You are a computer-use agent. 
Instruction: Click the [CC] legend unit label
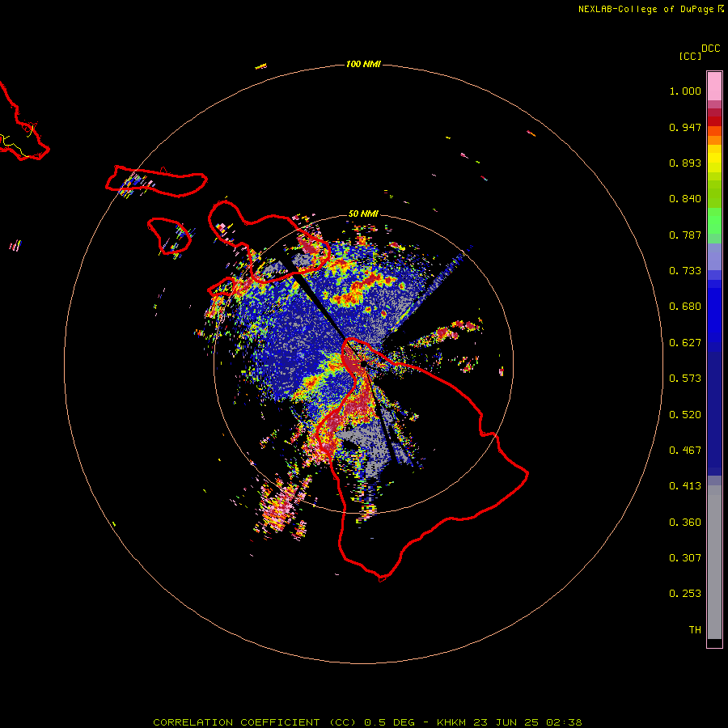coord(690,56)
